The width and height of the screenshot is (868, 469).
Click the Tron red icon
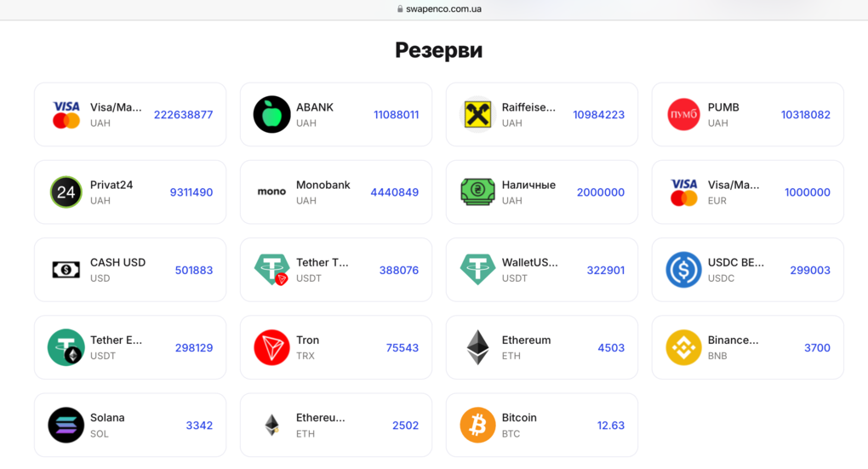click(x=271, y=347)
